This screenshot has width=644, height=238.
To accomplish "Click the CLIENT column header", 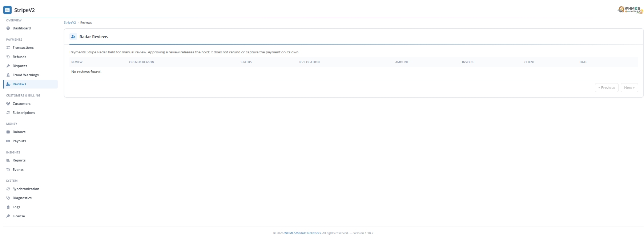I will (529, 62).
